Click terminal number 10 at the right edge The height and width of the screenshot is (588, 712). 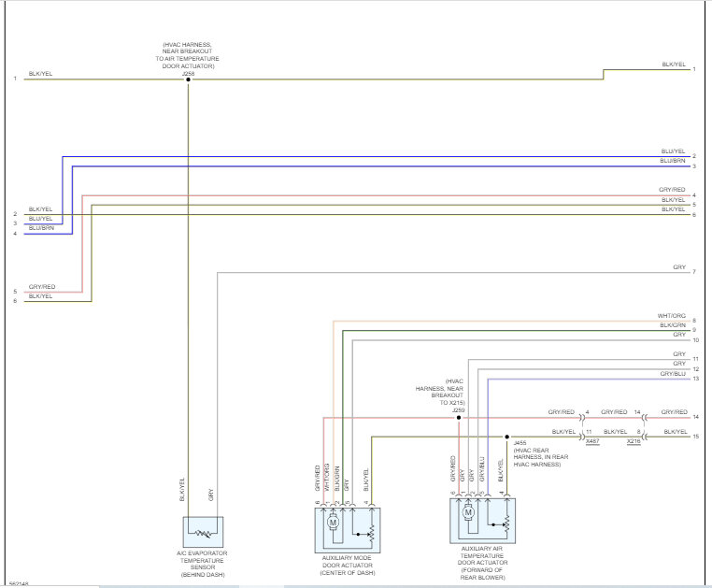point(696,340)
